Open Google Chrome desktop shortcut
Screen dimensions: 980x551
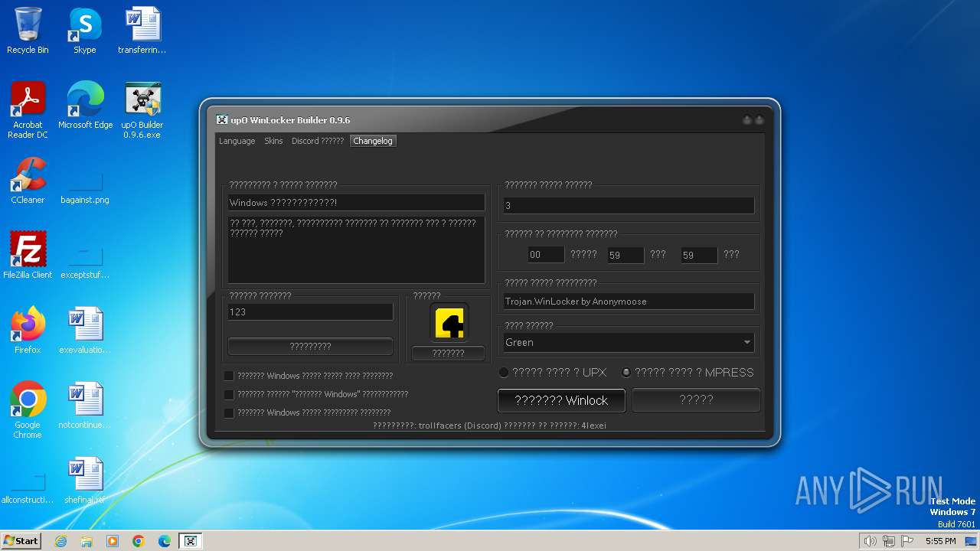pos(28,410)
